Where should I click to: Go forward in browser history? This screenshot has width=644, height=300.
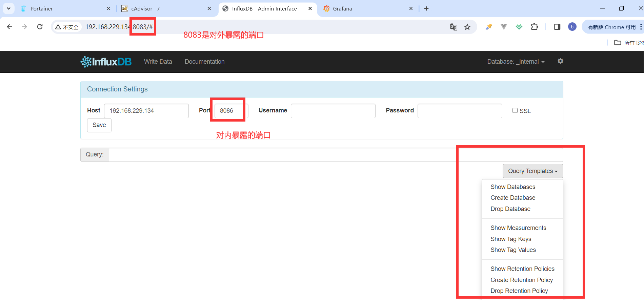pos(24,27)
